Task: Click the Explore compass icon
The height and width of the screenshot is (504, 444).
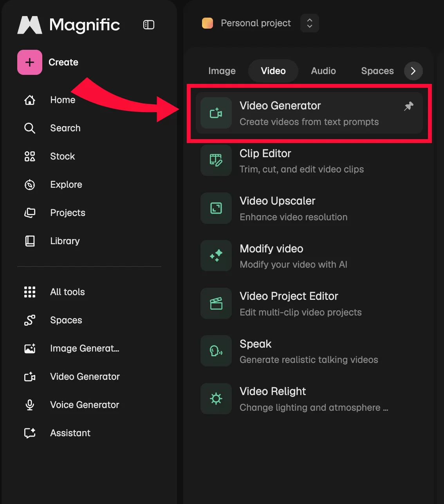Action: (30, 185)
